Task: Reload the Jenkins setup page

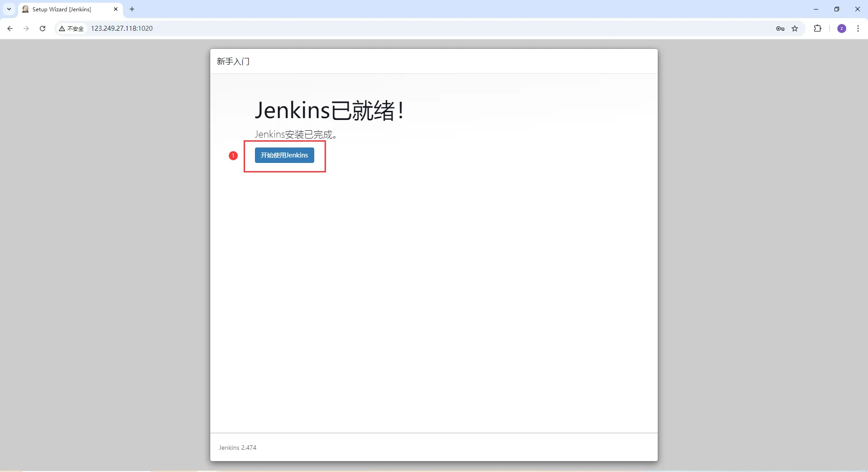Action: (x=42, y=29)
